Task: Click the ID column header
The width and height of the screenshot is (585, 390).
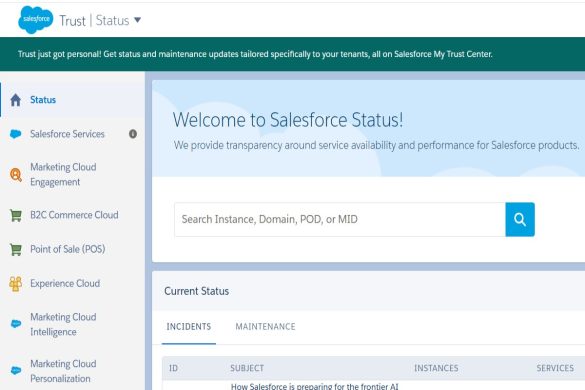Action: coord(173,368)
